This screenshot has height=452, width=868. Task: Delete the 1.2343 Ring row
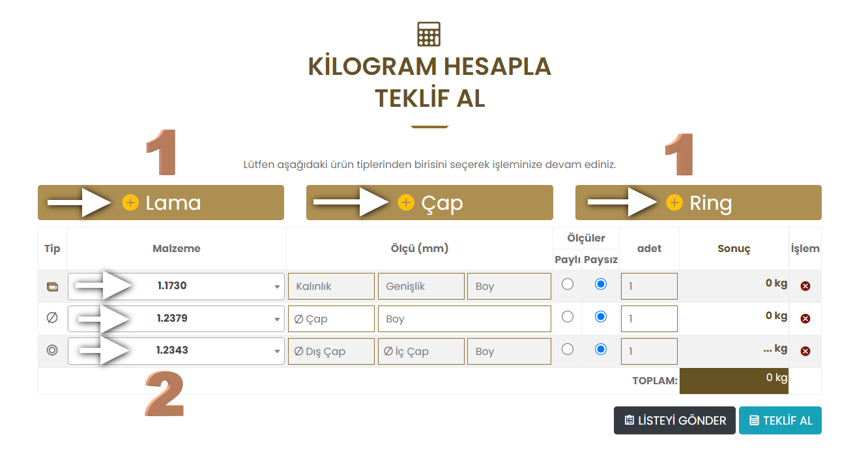coord(805,351)
